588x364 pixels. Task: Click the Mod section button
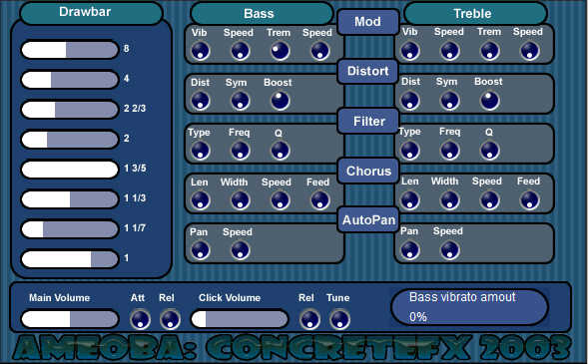[x=368, y=22]
